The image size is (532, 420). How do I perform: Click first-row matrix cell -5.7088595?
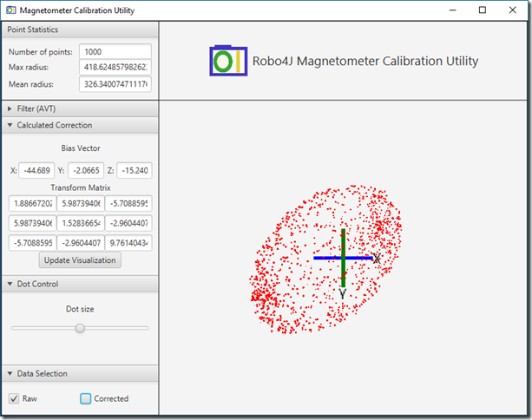click(x=128, y=204)
